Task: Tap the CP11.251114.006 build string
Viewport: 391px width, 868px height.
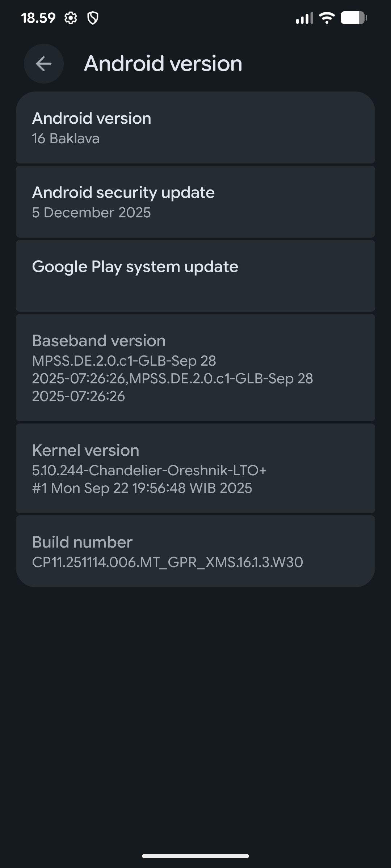Action: click(167, 562)
